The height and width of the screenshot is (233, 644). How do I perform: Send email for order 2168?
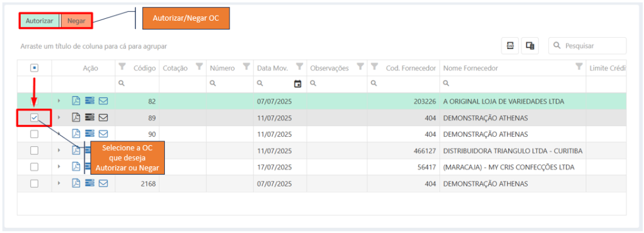coord(104,183)
